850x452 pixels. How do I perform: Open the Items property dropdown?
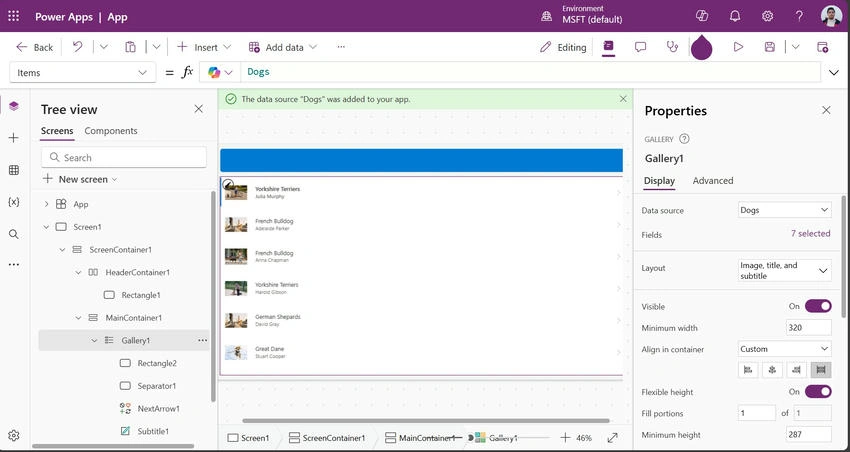pyautogui.click(x=82, y=73)
